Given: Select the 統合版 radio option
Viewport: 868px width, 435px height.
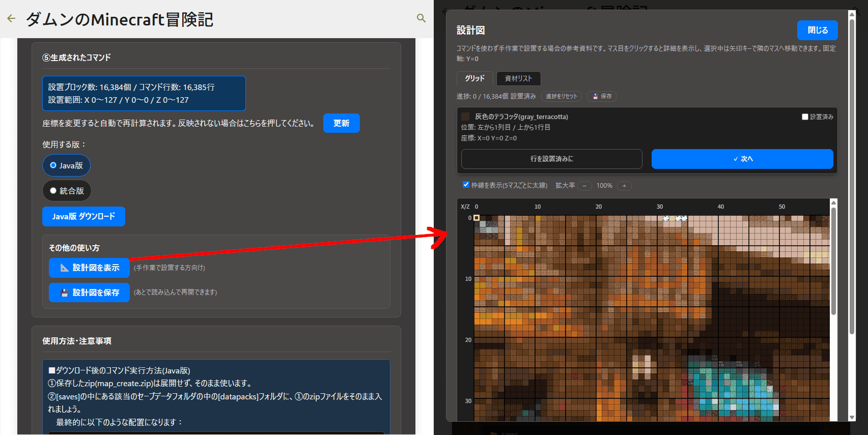Looking at the screenshot, I should click(67, 191).
